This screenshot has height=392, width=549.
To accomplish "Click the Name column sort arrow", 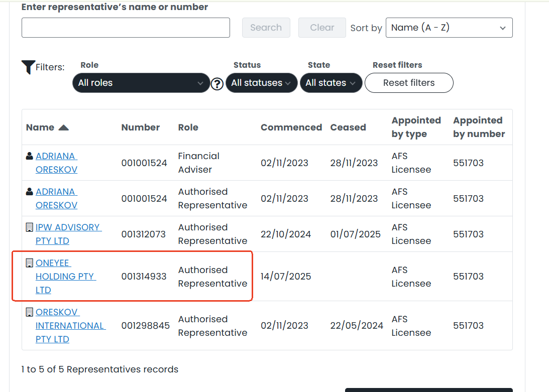I will coord(63,127).
